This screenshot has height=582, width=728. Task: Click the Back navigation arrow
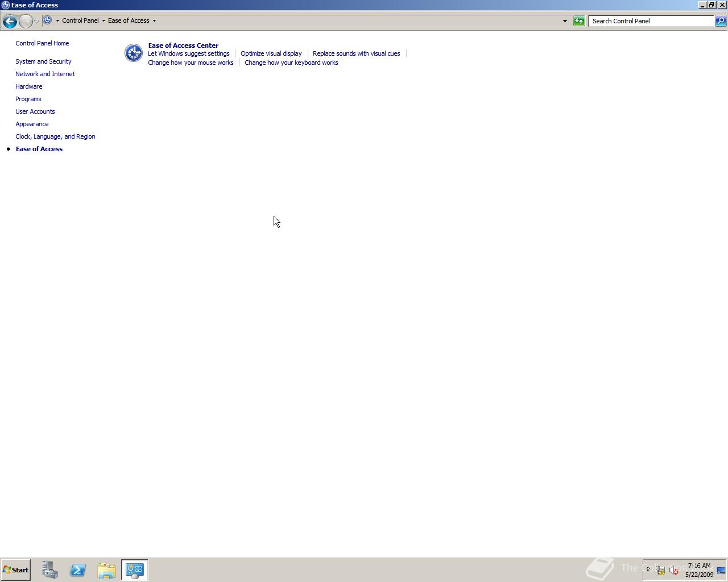(10, 21)
